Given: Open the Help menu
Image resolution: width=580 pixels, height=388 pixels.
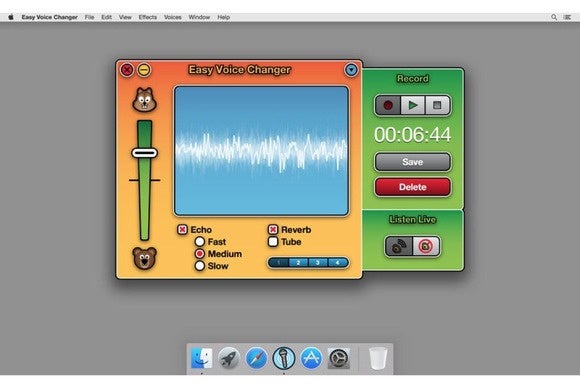Looking at the screenshot, I should (x=223, y=17).
